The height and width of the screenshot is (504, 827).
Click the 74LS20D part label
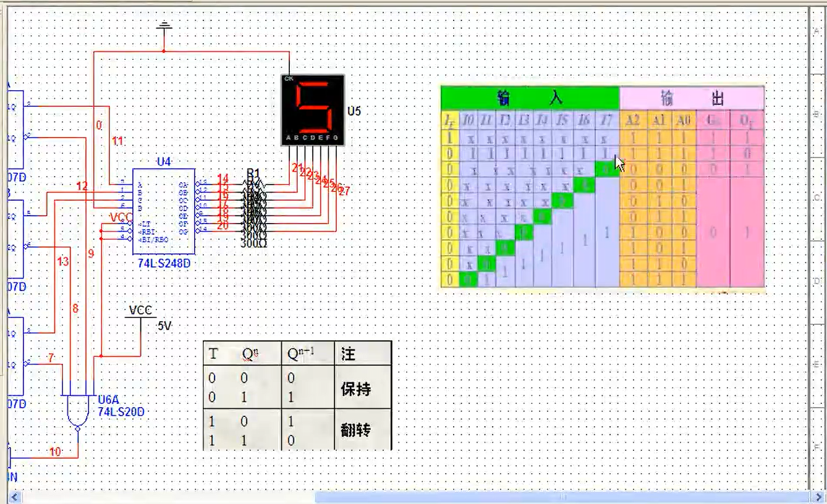(x=121, y=411)
